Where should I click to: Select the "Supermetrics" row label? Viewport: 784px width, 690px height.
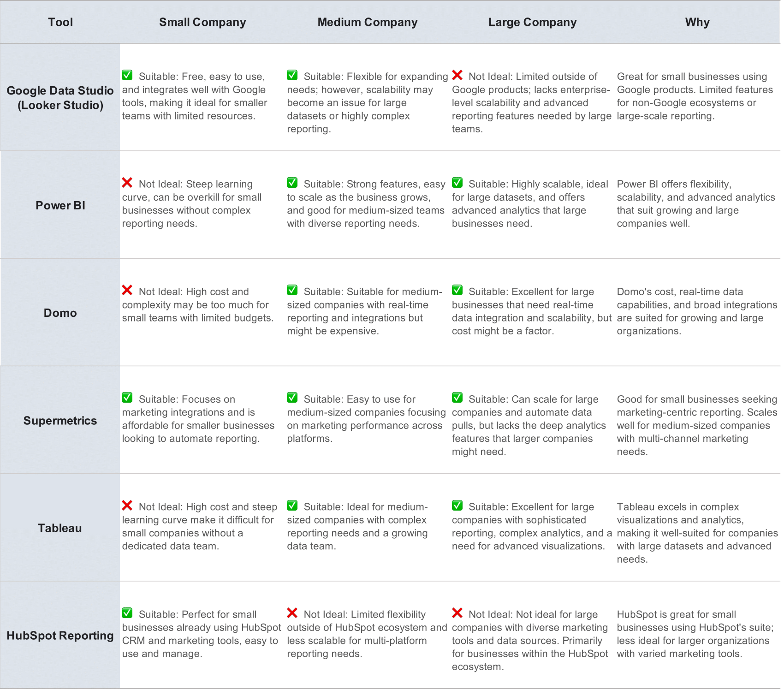60,421
